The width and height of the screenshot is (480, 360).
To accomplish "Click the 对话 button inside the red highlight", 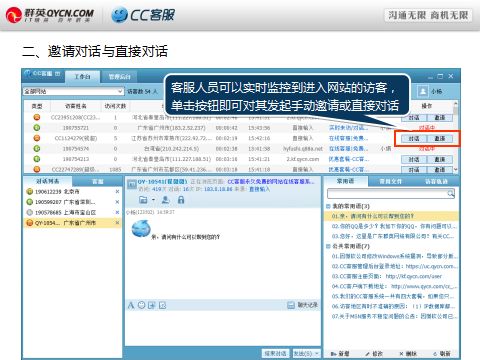I will pos(414,138).
